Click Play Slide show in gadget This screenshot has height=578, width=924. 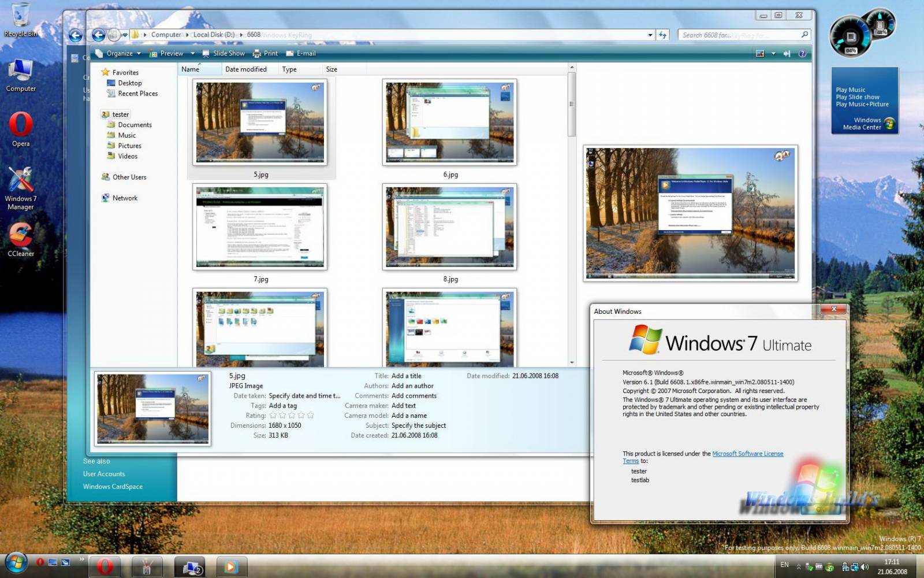coord(858,97)
